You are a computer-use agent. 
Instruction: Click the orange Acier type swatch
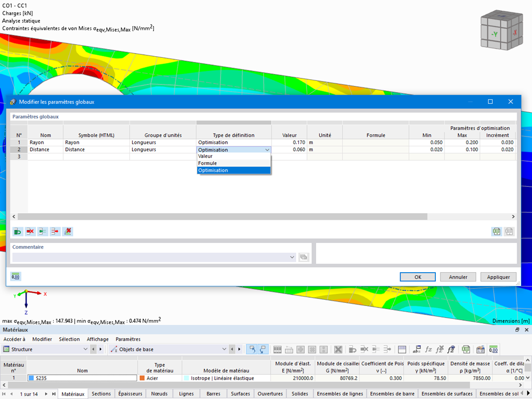click(142, 378)
